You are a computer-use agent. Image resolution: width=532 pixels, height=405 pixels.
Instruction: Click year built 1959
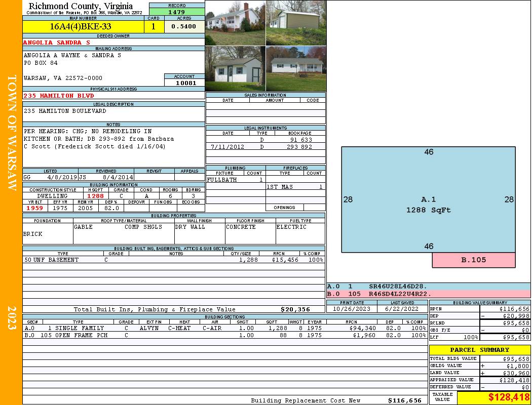[35, 208]
